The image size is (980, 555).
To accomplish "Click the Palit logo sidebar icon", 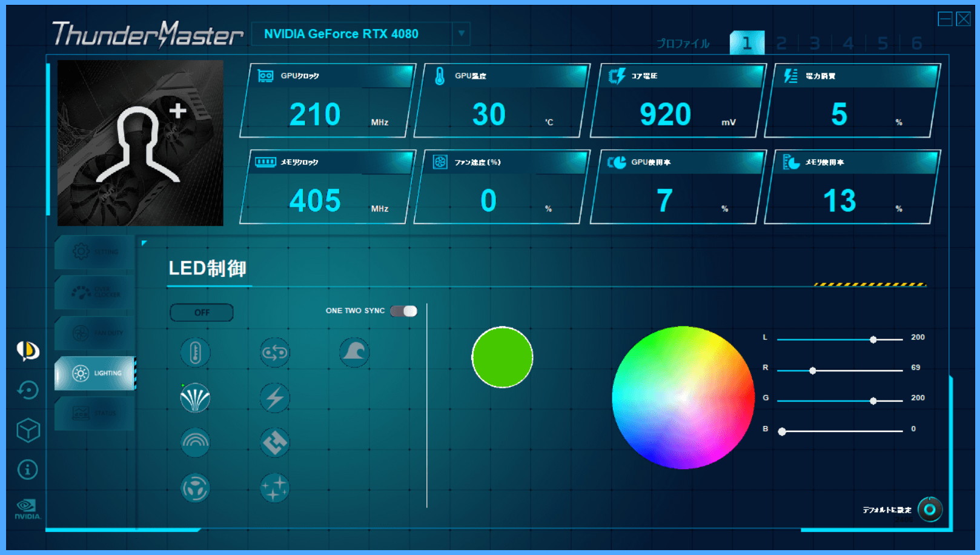I will pos(28,350).
